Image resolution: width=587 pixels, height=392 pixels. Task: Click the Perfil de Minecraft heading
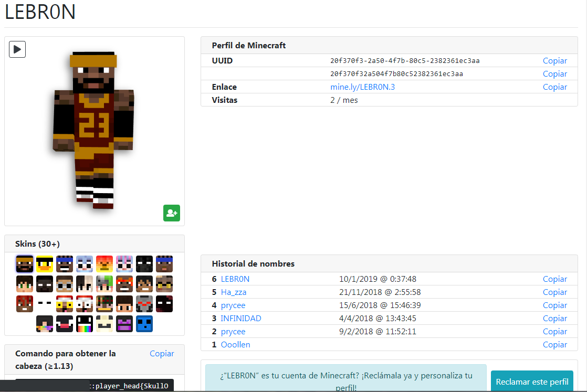point(248,45)
